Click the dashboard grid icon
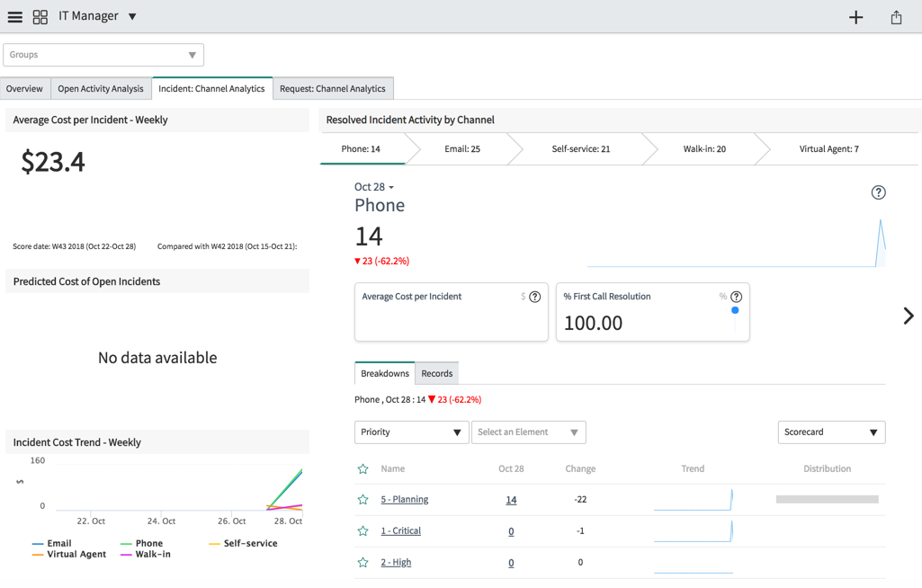Image resolution: width=922 pixels, height=588 pixels. (x=40, y=17)
